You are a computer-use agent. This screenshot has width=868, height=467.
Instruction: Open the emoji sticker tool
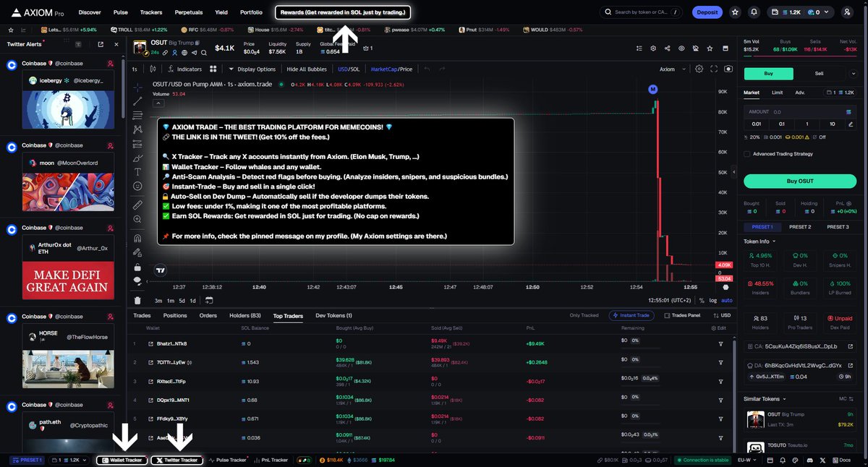tap(137, 187)
